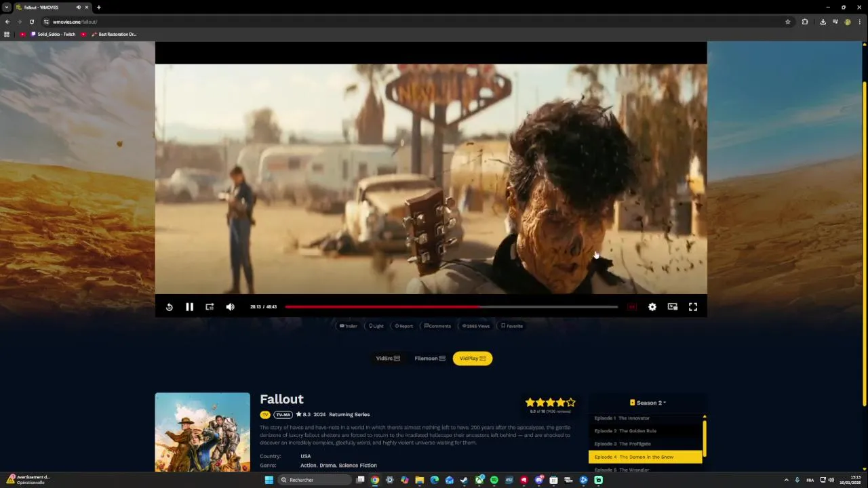Open the video player settings gear
The image size is (868, 488).
(x=652, y=307)
